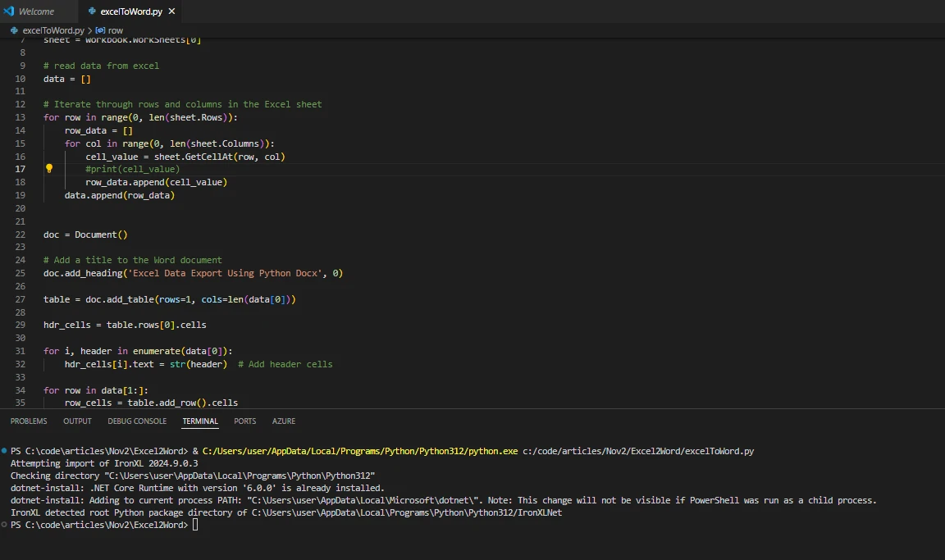Open the excelToWord.py breadcrumb dropdown
Screen dimensions: 945x560
[53, 30]
